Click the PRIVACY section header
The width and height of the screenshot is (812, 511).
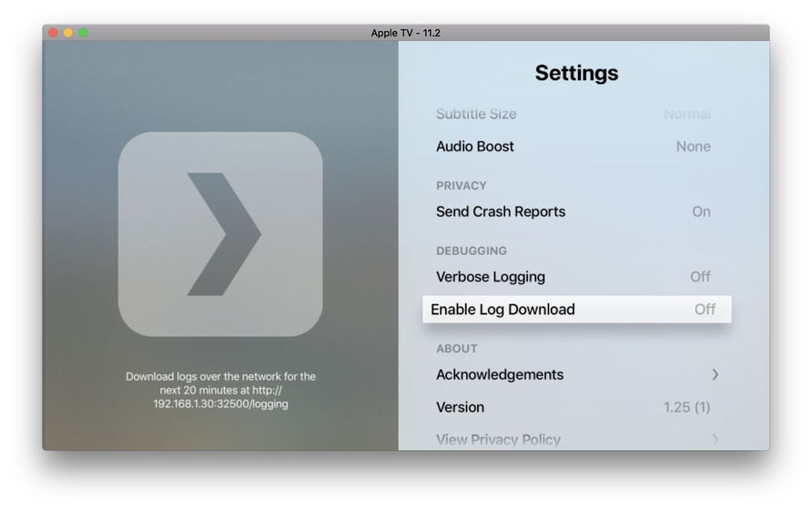coord(461,186)
